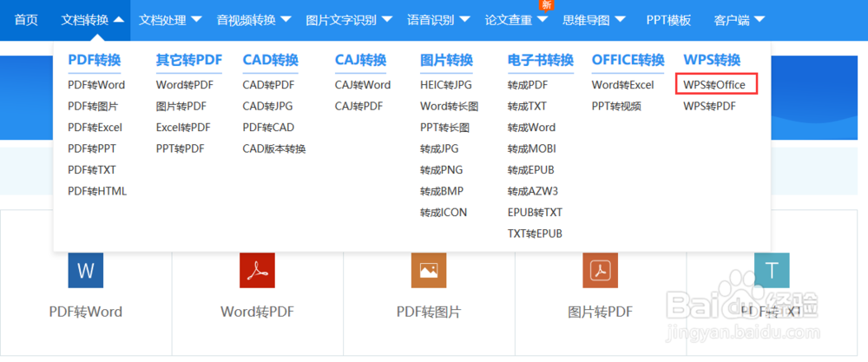Select WPS转PDF menu entry

tap(710, 106)
